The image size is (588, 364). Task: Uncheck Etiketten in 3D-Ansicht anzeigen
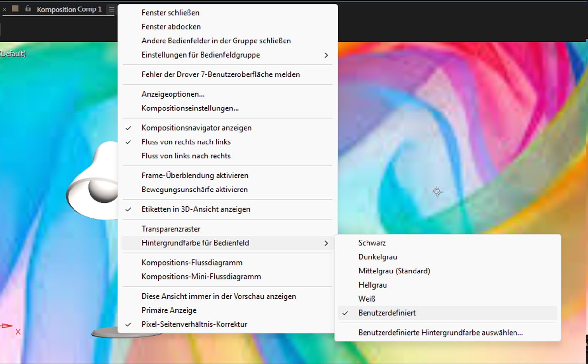[x=196, y=209]
